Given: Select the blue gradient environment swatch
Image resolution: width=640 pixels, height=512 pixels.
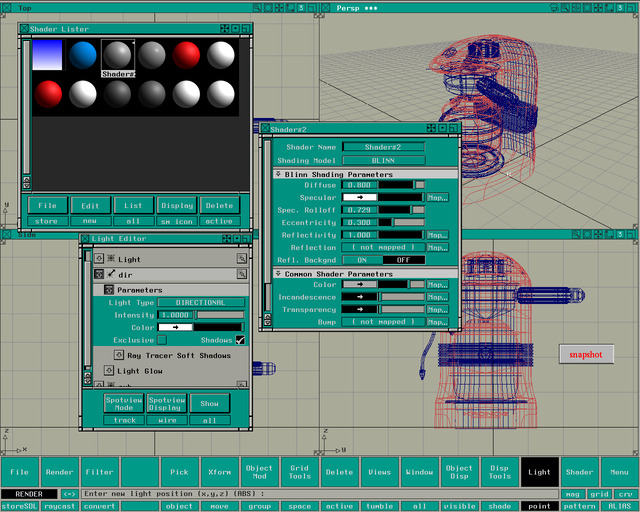Looking at the screenshot, I should click(47, 55).
